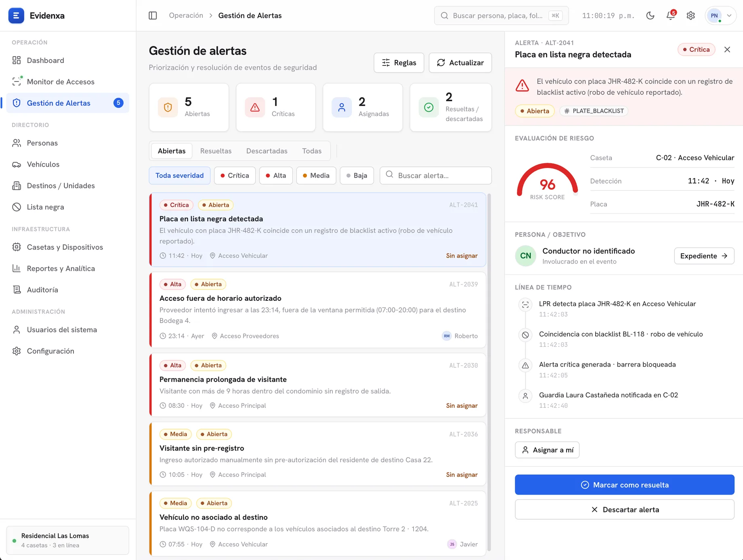Open settings gear icon in top bar
Screen dimensions: 743x560
(691, 15)
